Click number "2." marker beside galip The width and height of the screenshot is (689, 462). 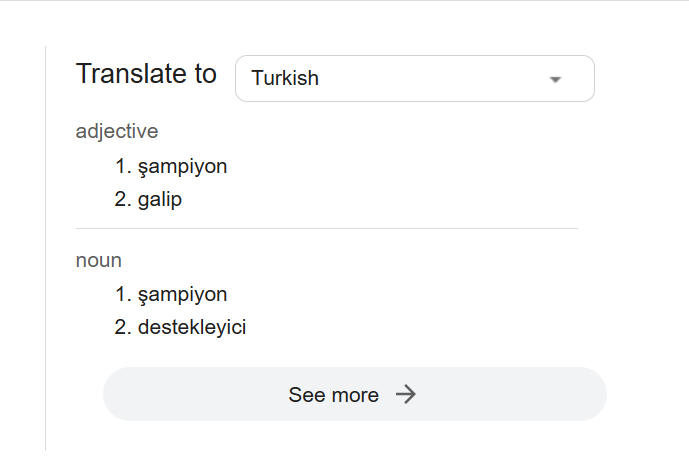click(x=123, y=199)
